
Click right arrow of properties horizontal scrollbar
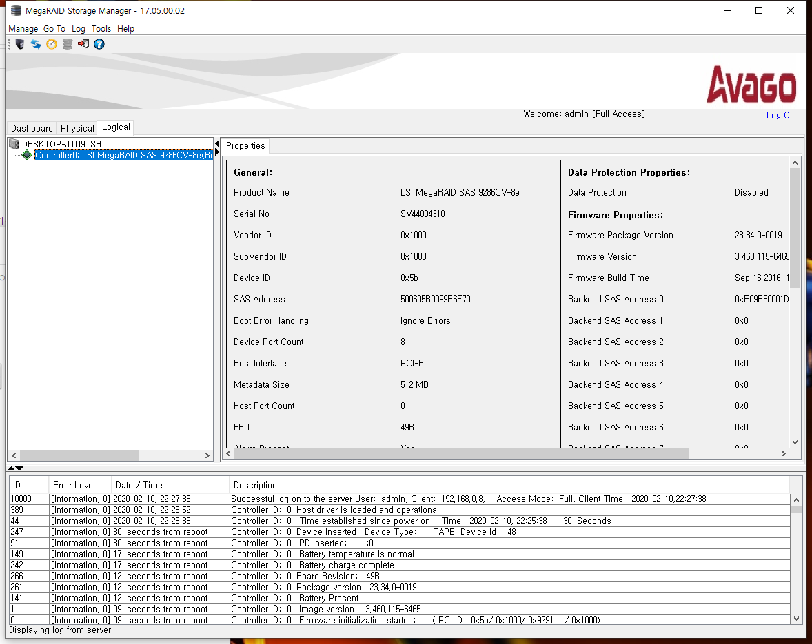(x=784, y=454)
